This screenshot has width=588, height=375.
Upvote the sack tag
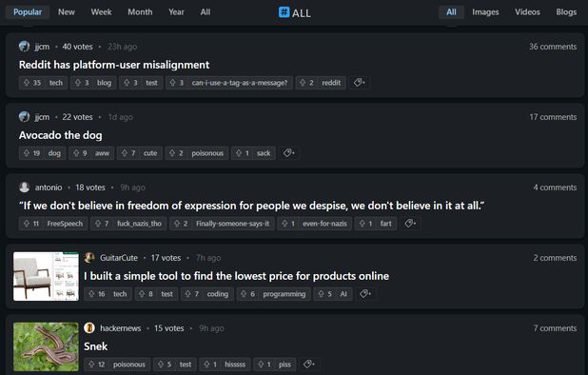(239, 153)
